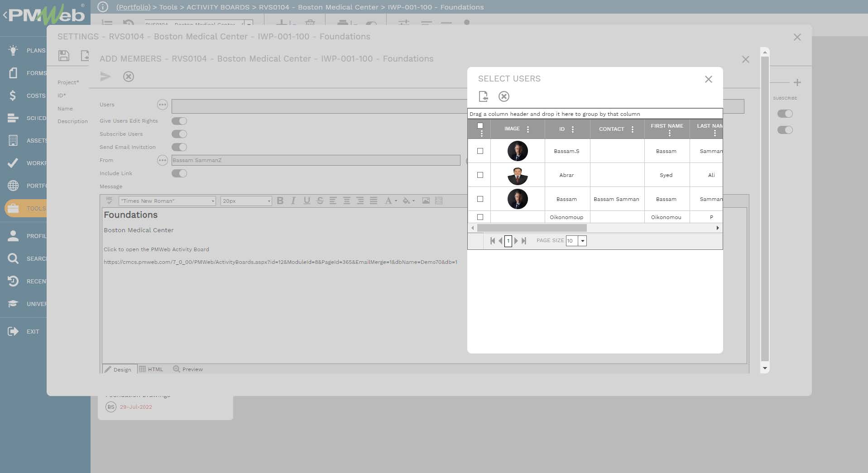The width and height of the screenshot is (868, 473).
Task: Open Costs in the sidebar menu
Action: [x=27, y=96]
